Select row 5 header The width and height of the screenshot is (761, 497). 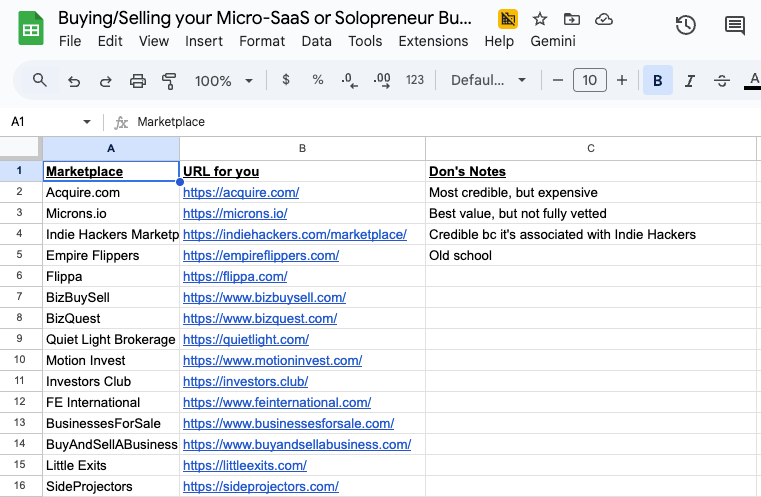coord(19,255)
